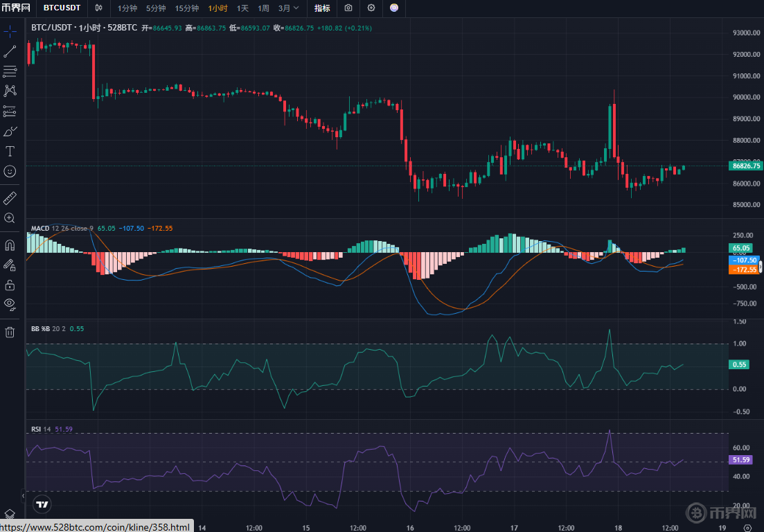Screen dimensions: 764x532
Task: Select the ruler measure tool
Action: coord(10,199)
